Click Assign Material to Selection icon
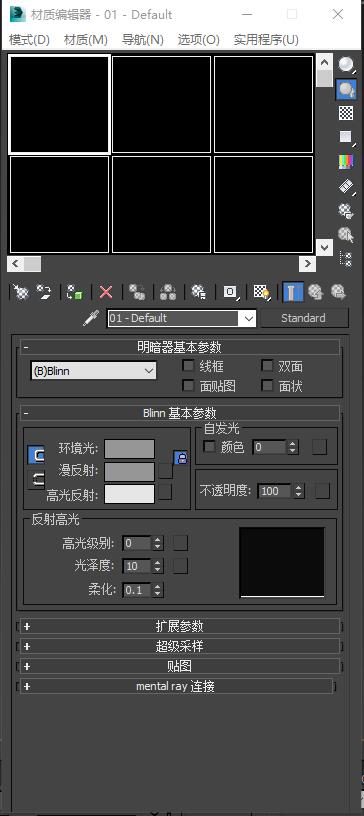This screenshot has height=816, width=364. tap(75, 292)
